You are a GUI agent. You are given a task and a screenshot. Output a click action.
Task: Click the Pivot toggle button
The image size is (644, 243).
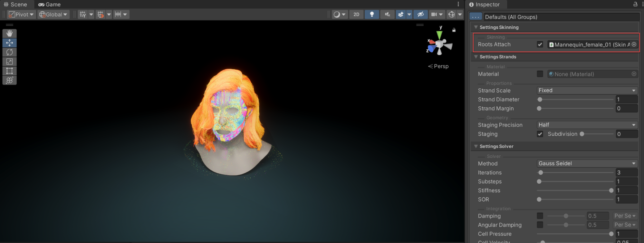click(x=21, y=15)
